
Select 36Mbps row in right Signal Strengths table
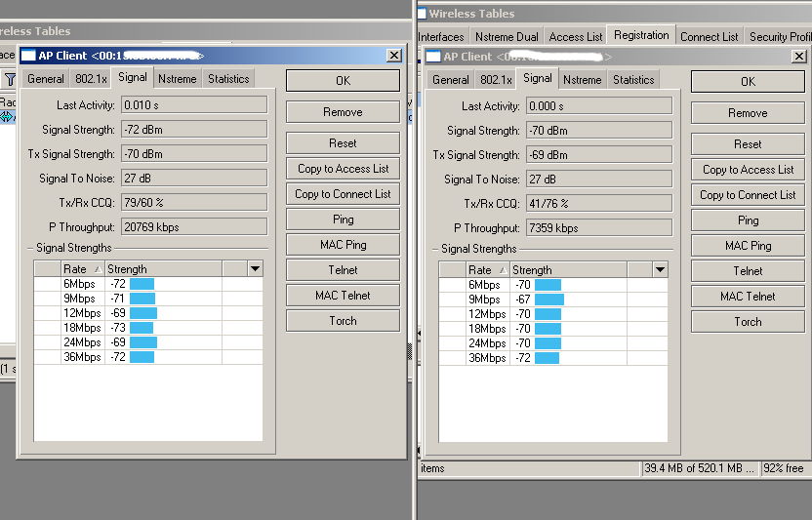point(553,358)
